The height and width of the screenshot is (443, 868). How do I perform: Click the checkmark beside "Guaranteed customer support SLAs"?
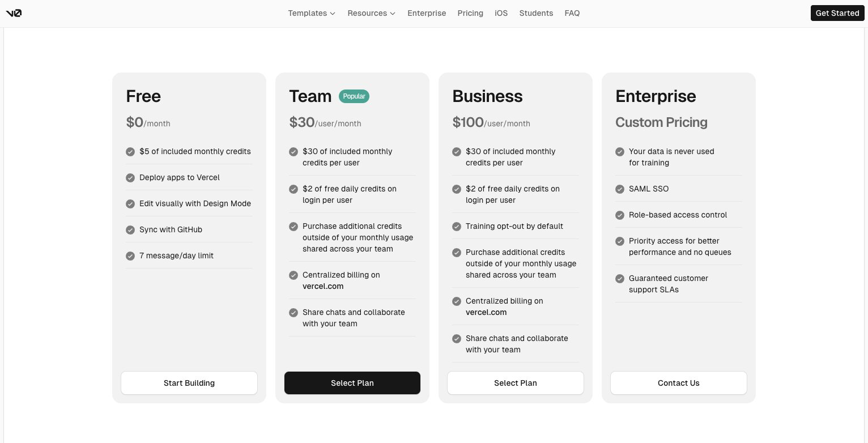(620, 279)
